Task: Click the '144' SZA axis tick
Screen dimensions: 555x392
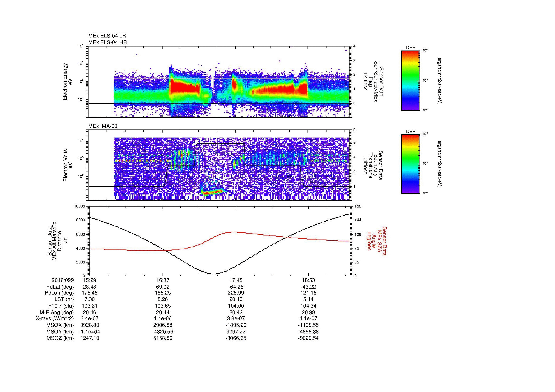Action: [x=358, y=220]
